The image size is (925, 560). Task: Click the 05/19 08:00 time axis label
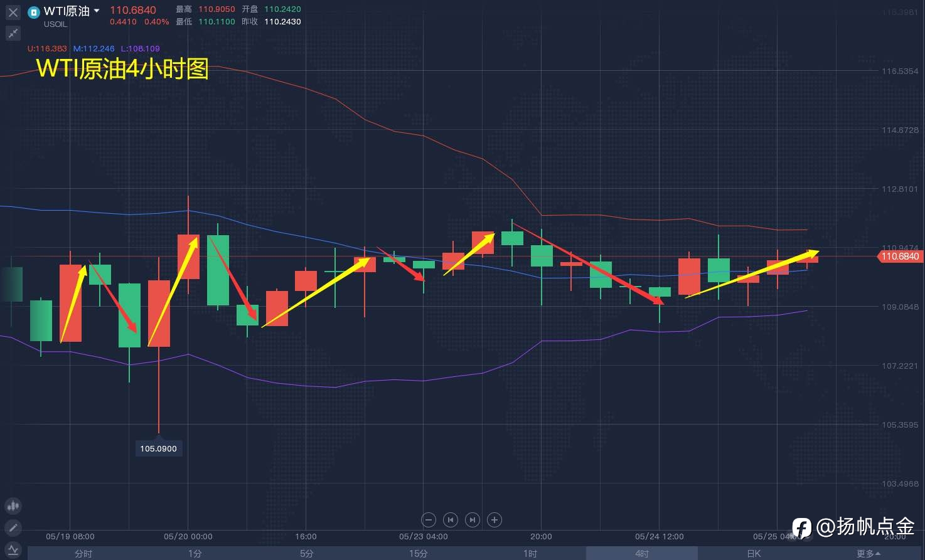(x=70, y=536)
